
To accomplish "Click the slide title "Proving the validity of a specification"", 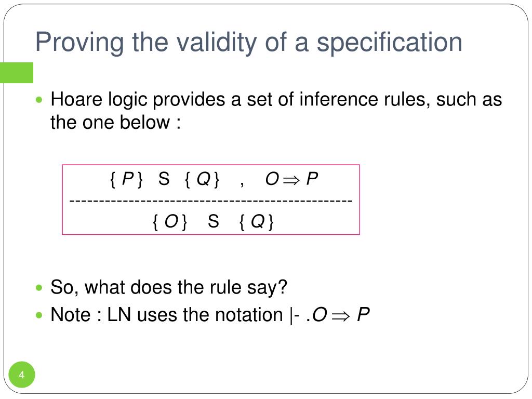I will (x=249, y=42).
